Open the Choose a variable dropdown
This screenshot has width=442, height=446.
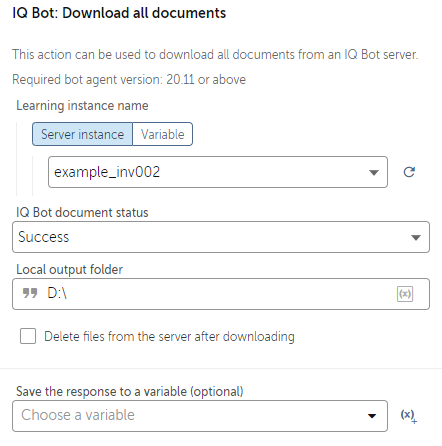pos(200,416)
